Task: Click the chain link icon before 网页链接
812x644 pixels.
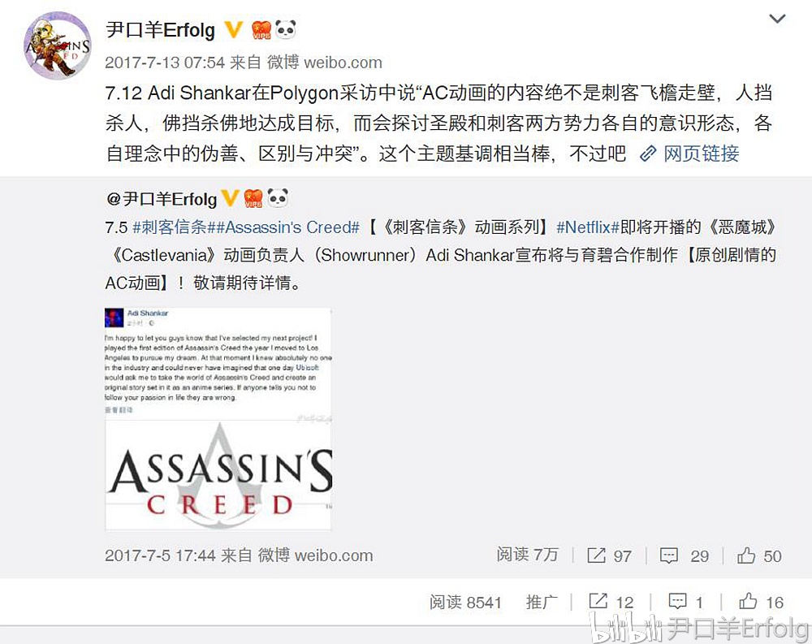Action: coord(648,153)
